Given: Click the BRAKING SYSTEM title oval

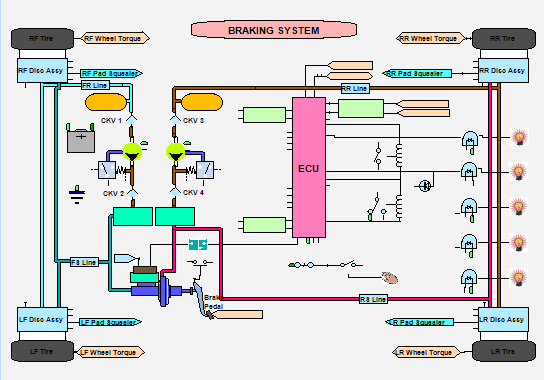Looking at the screenshot, I should pos(274,30).
